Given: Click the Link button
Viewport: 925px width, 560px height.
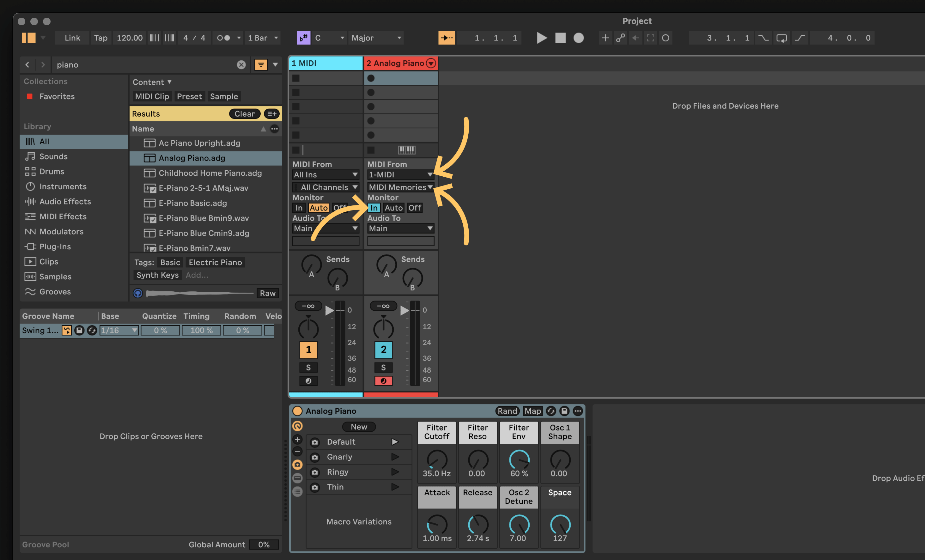Looking at the screenshot, I should [x=72, y=38].
